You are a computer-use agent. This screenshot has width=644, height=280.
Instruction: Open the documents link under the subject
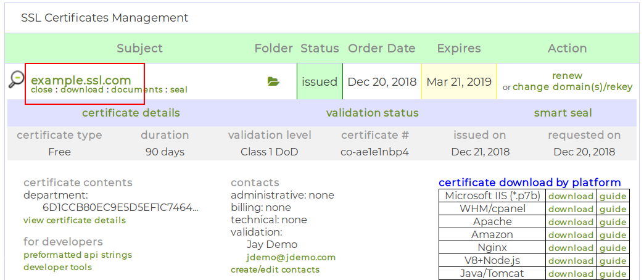pos(136,90)
